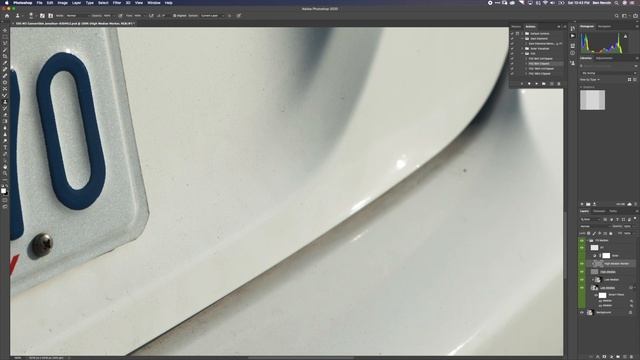
Task: Click the Wi-Fi icon in macOS menu bar
Action: tap(545, 2)
